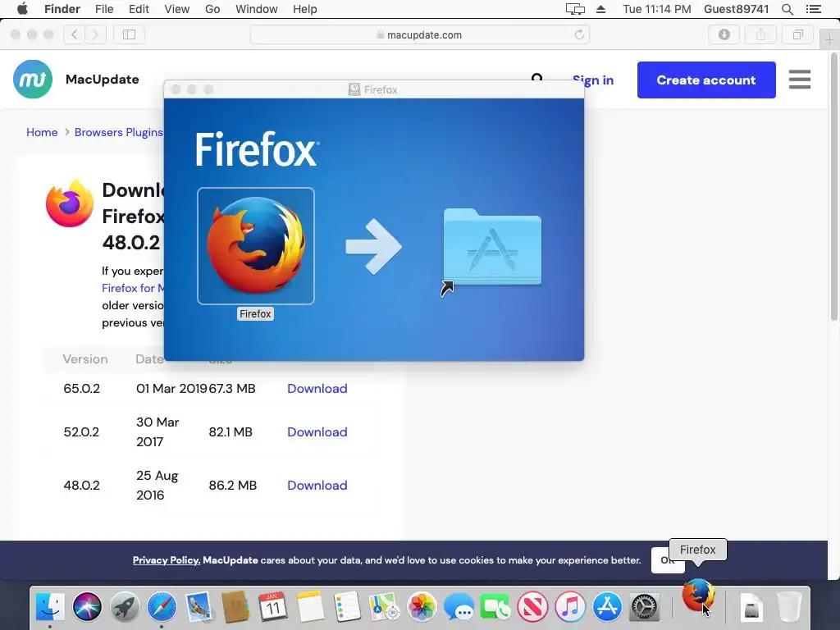Click Safari show tabs overview button
Screen dimensions: 840x630
[x=797, y=34]
